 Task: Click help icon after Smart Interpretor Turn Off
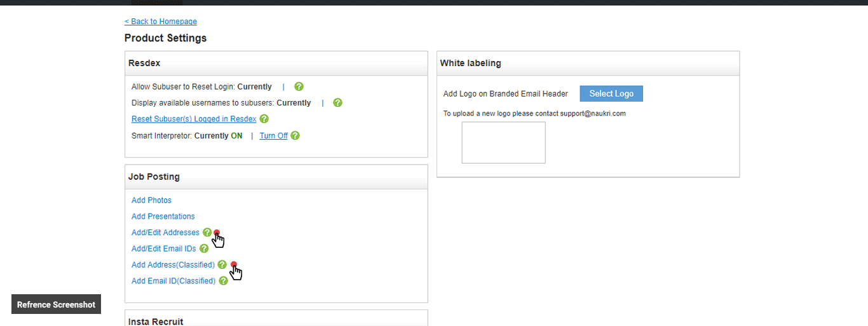pyautogui.click(x=295, y=135)
